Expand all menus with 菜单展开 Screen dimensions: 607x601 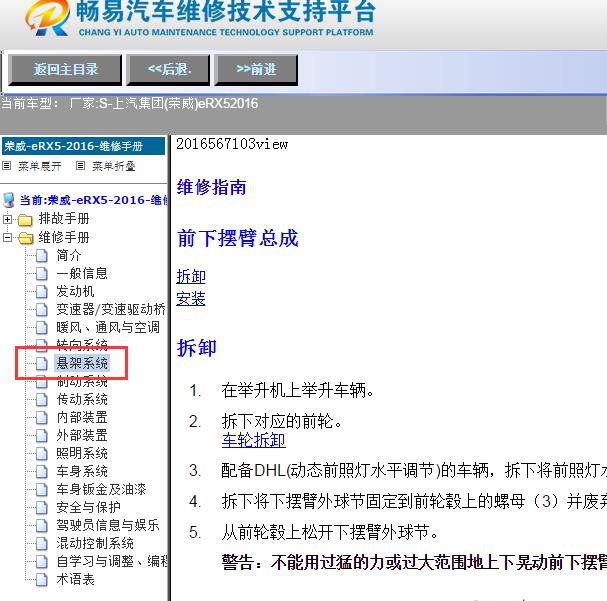click(39, 166)
